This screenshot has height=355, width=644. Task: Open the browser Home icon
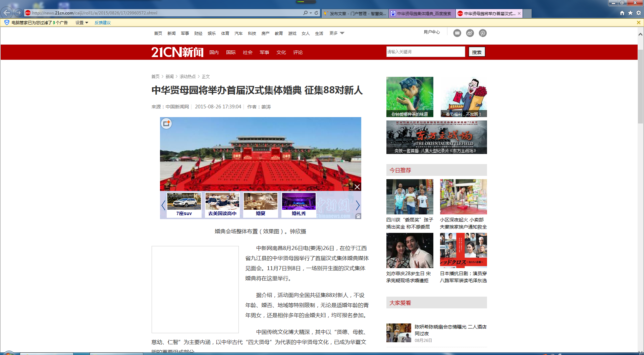tap(622, 13)
